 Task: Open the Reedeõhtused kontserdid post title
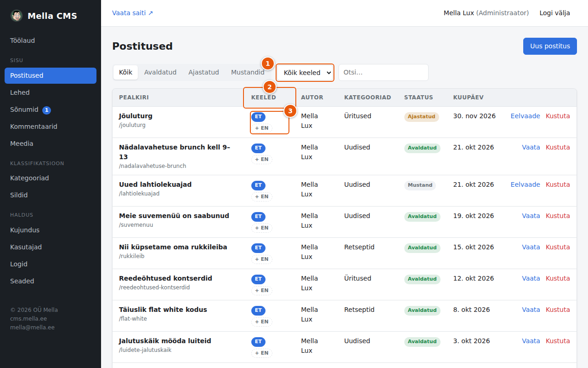[x=165, y=278]
